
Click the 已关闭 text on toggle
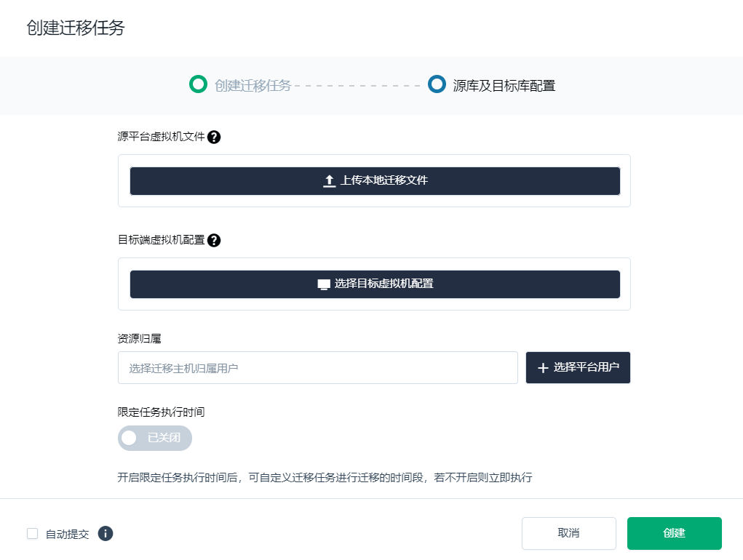coord(164,438)
